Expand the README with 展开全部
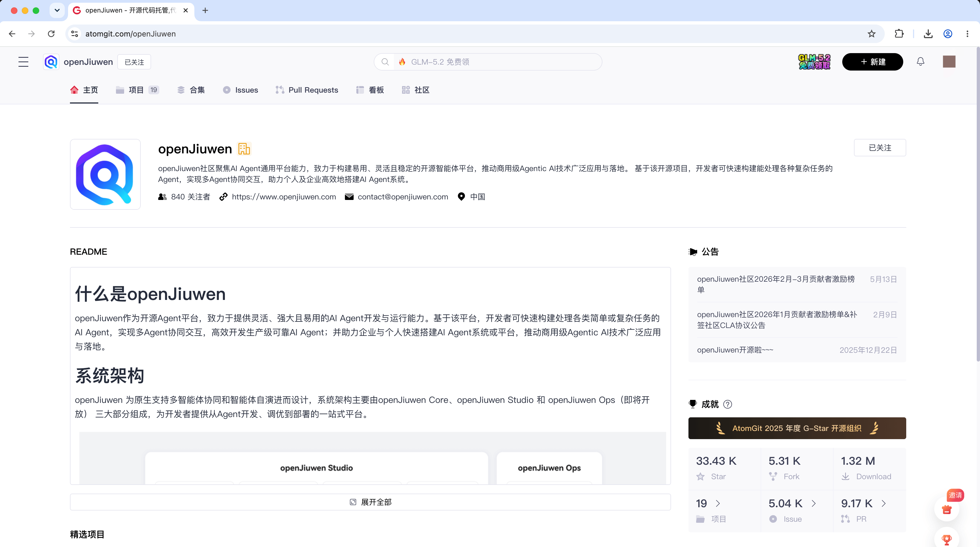This screenshot has height=547, width=980. click(x=370, y=502)
